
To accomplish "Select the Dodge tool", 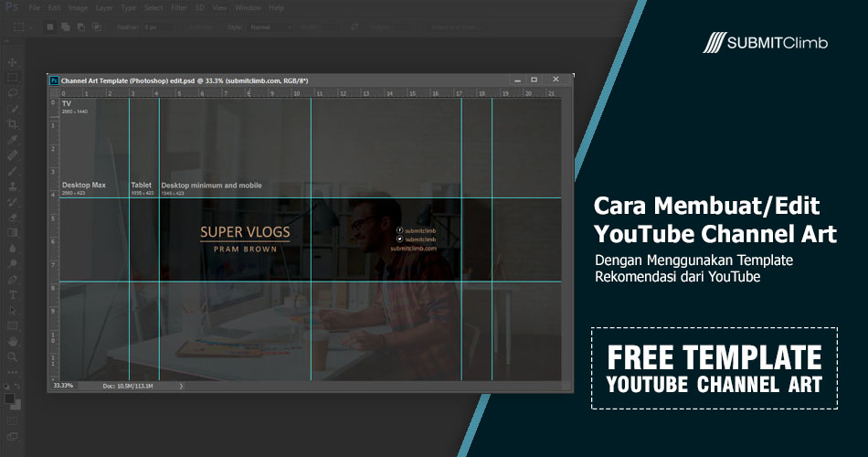I will point(12,263).
